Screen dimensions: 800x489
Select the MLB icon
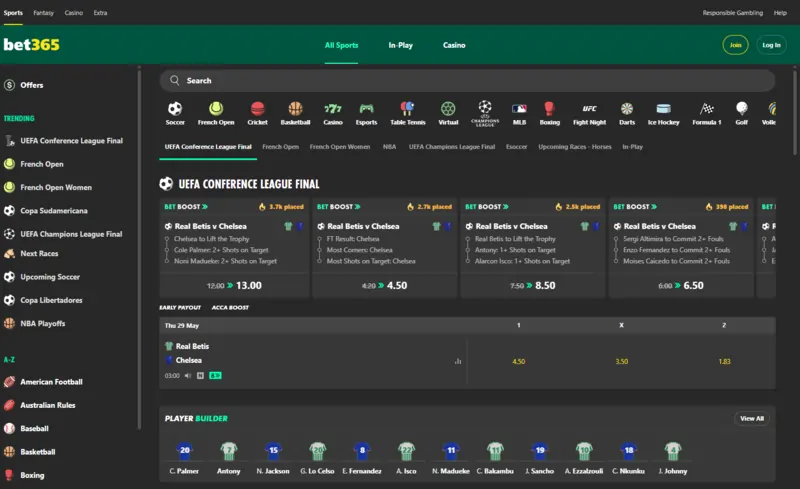click(519, 109)
